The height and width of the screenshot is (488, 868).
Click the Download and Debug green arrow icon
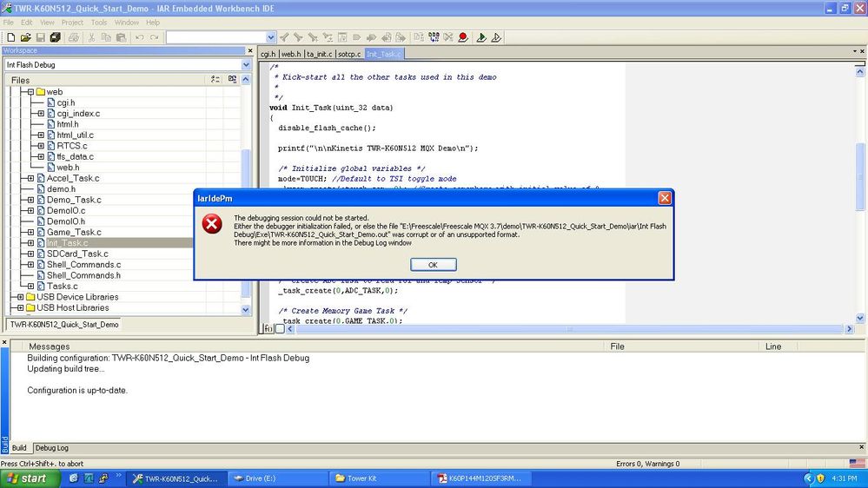click(481, 37)
